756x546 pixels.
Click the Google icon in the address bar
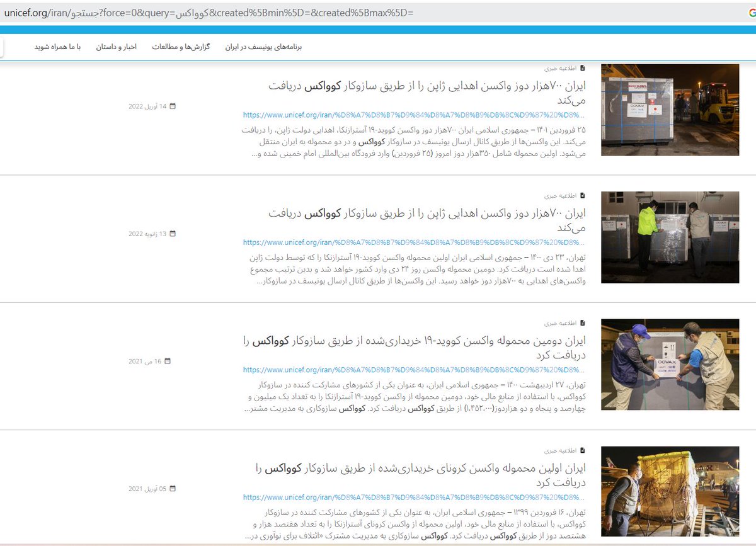click(752, 12)
